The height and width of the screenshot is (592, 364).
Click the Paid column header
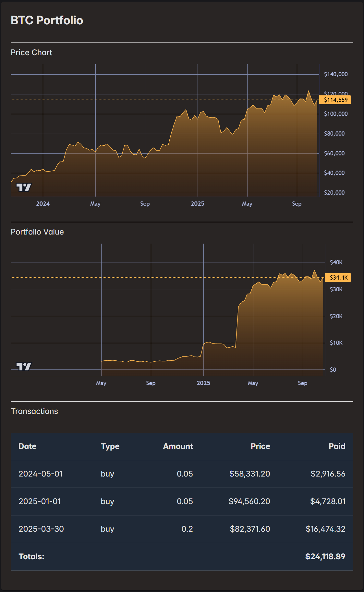pyautogui.click(x=337, y=446)
